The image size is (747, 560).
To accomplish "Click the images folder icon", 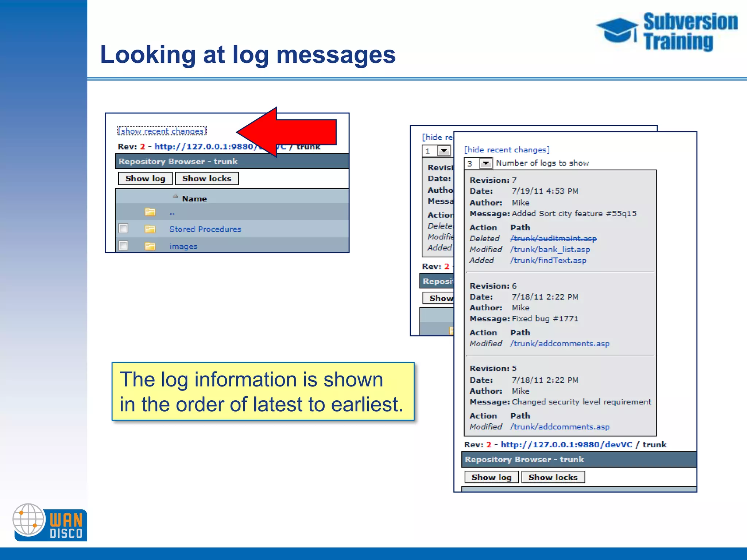I will pos(150,246).
